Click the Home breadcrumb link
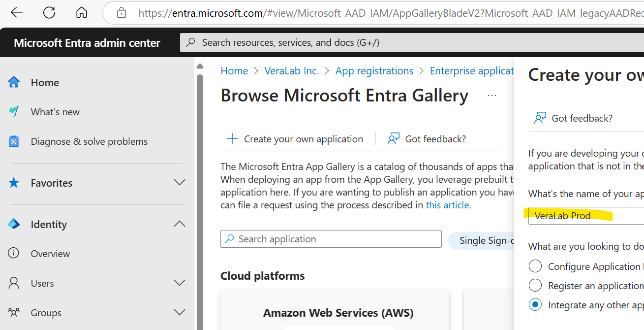644x330 pixels. click(x=234, y=71)
